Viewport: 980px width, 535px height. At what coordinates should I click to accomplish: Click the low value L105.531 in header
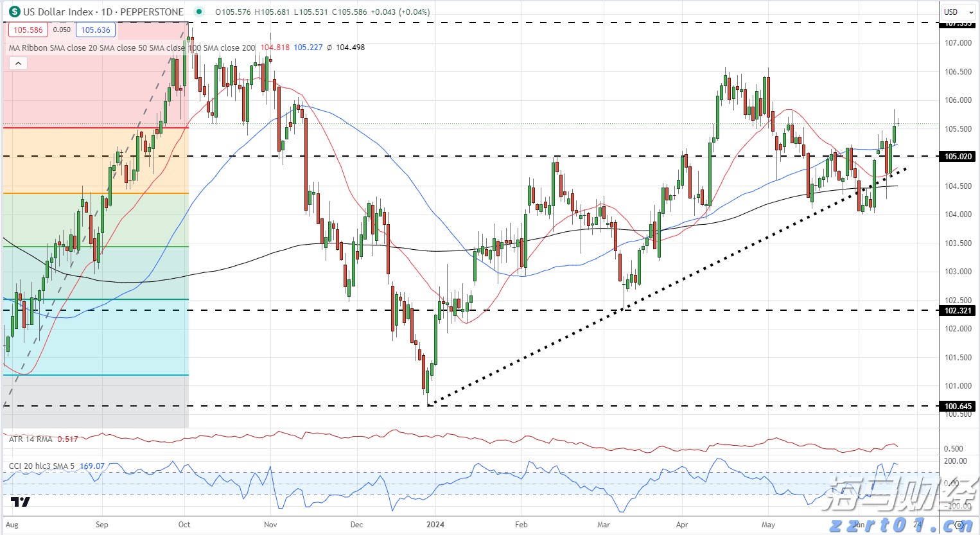click(311, 12)
